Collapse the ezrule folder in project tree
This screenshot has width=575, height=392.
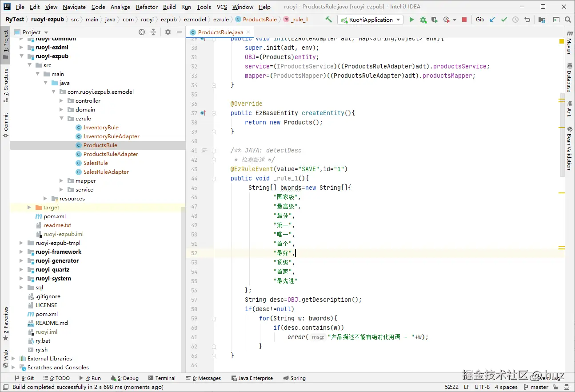62,119
